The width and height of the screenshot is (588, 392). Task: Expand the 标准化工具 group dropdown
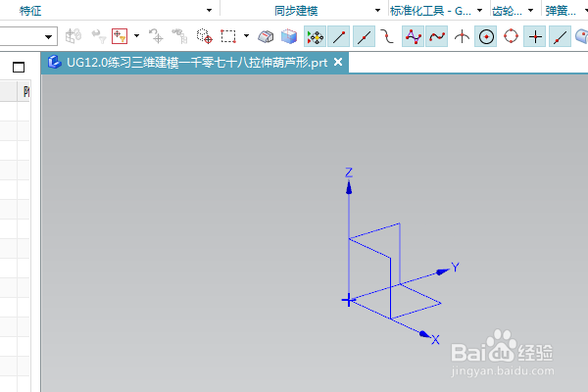479,11
